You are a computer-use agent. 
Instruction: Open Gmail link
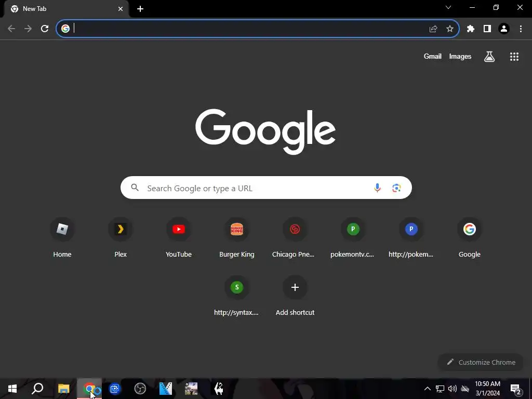tap(432, 57)
